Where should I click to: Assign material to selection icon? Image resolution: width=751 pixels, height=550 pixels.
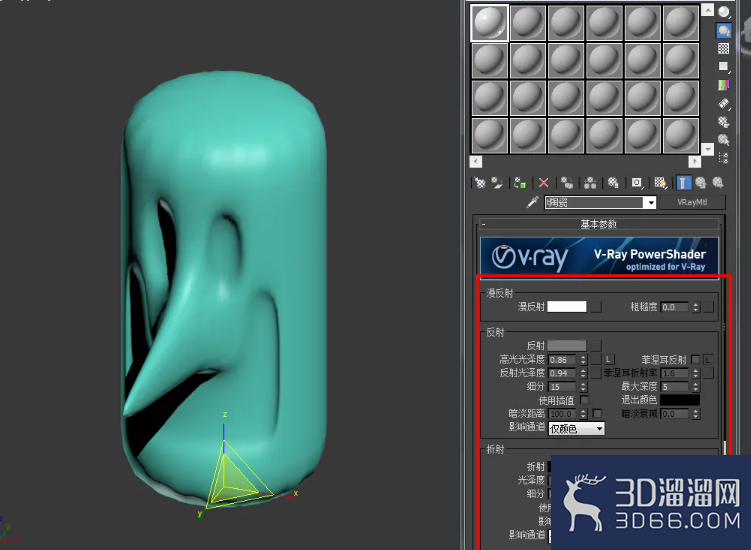tap(520, 183)
